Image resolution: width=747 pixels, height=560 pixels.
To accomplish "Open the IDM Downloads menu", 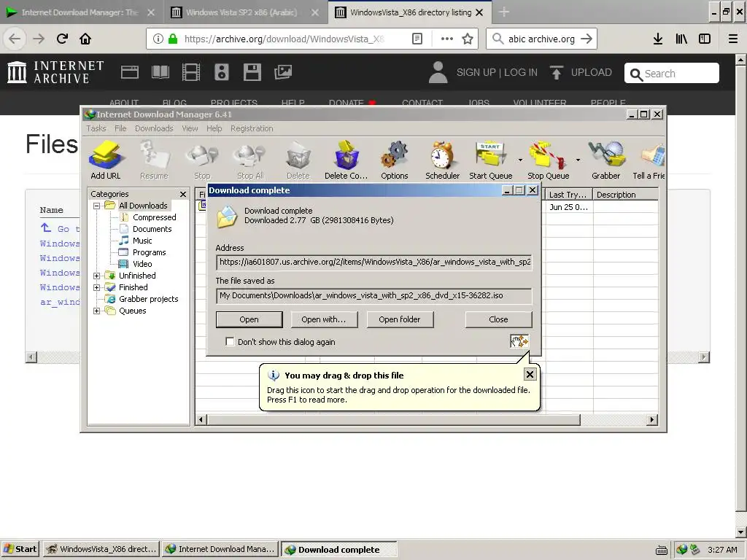I will (154, 128).
